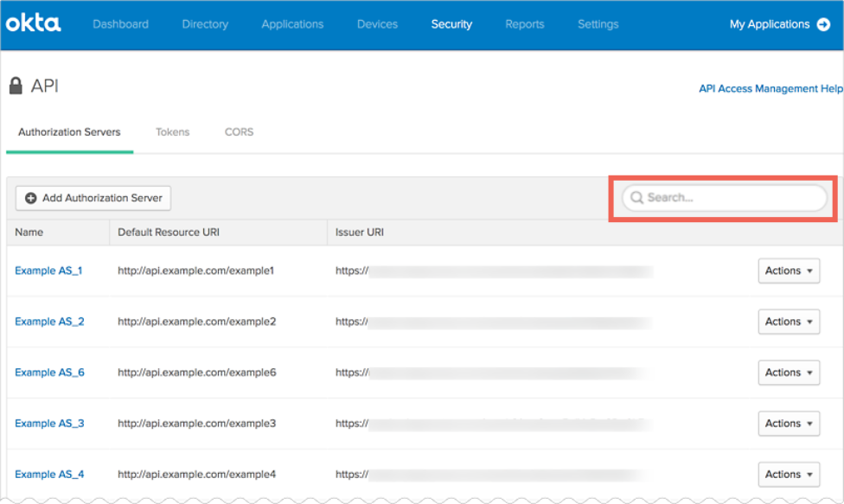Click the API lock icon

[x=16, y=86]
